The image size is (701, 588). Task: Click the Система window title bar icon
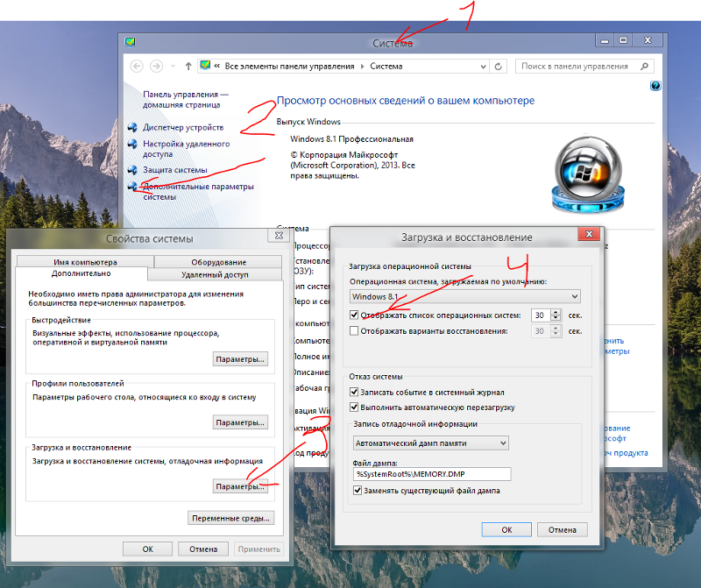pos(130,42)
